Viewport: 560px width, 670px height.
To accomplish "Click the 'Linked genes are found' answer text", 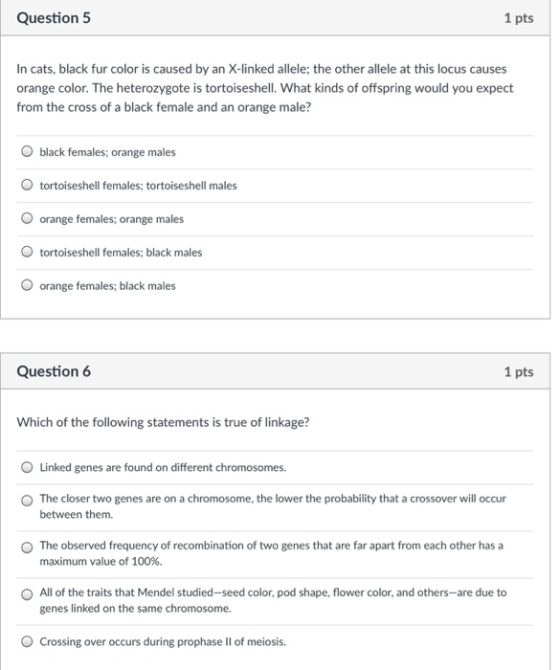I will point(163,467).
